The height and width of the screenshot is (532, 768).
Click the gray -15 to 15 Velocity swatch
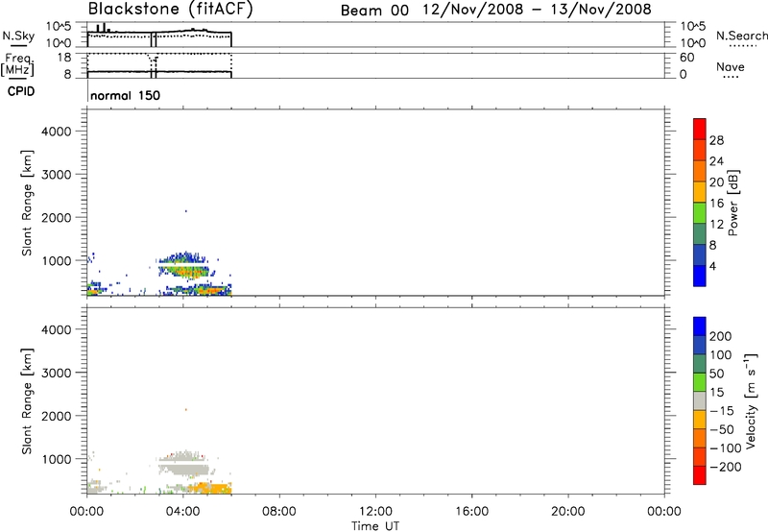(700, 400)
